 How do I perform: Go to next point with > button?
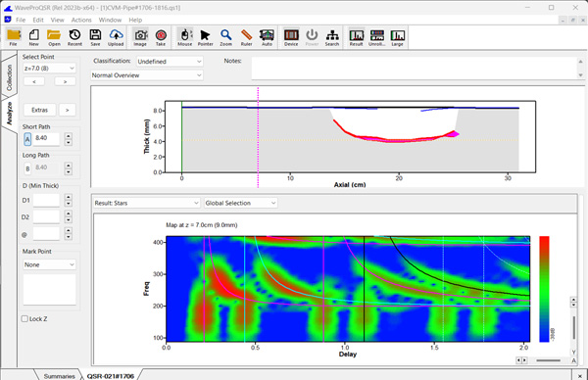point(66,81)
